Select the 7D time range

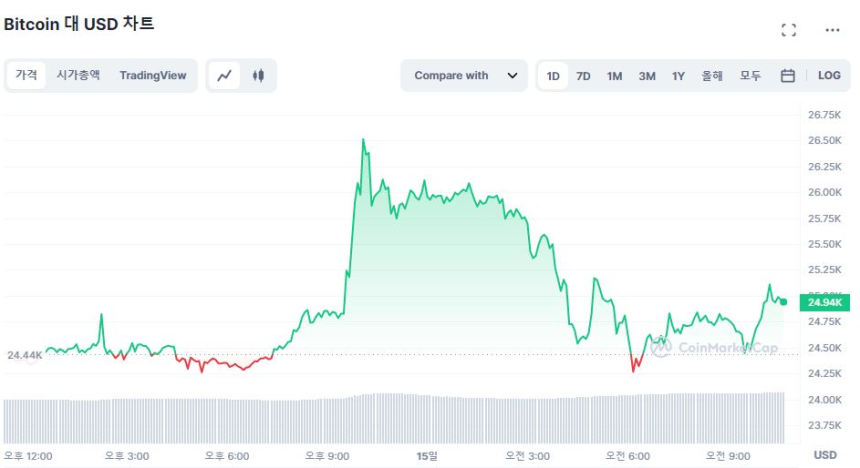pyautogui.click(x=583, y=76)
